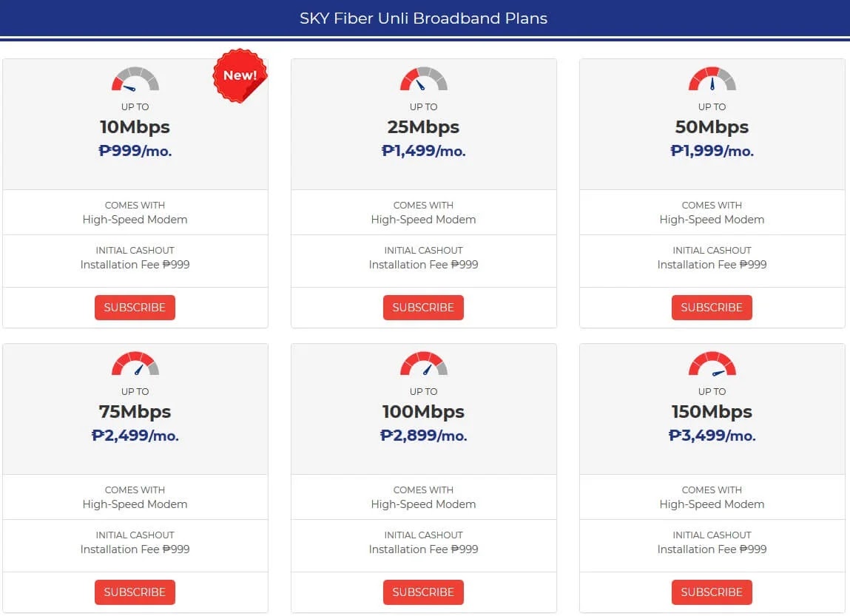This screenshot has width=850, height=616.
Task: Click the ₱999/mo. price
Action: [135, 151]
